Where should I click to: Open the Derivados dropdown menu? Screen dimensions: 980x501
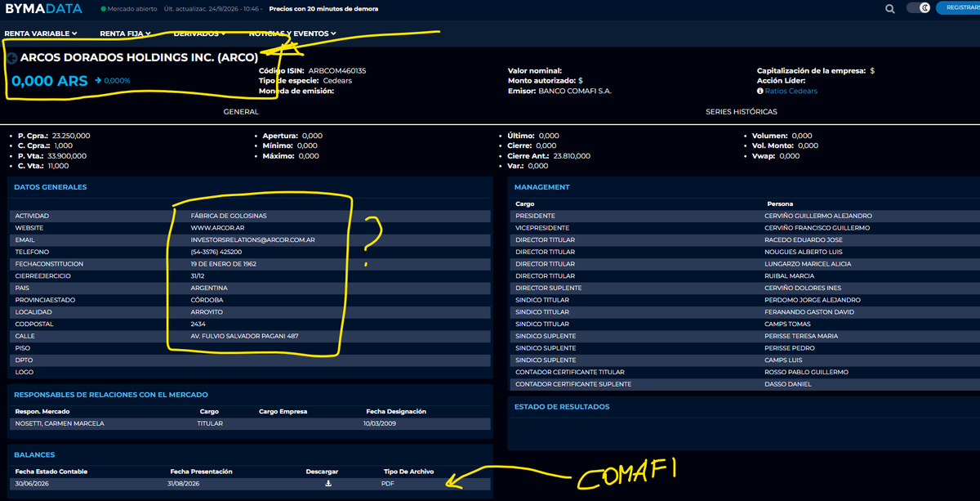coord(200,34)
